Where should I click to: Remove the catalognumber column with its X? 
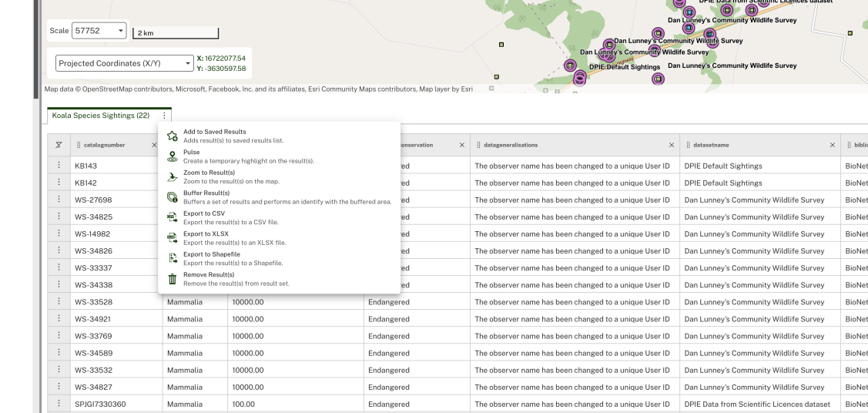click(x=154, y=145)
